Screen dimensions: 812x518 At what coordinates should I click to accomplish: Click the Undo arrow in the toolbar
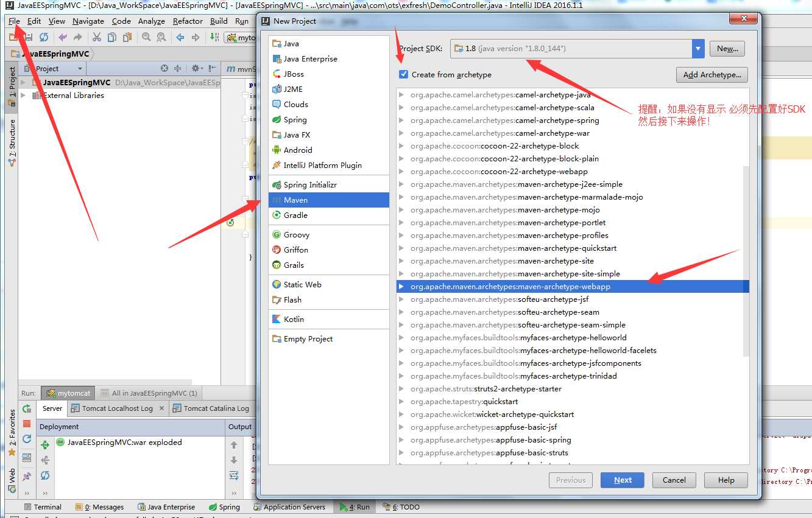click(x=63, y=37)
